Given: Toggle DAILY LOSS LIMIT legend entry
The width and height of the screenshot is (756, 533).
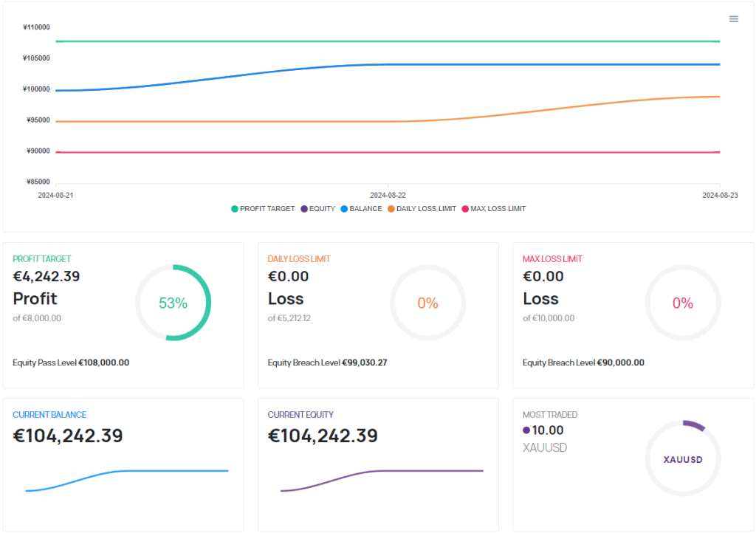Looking at the screenshot, I should click(x=422, y=209).
